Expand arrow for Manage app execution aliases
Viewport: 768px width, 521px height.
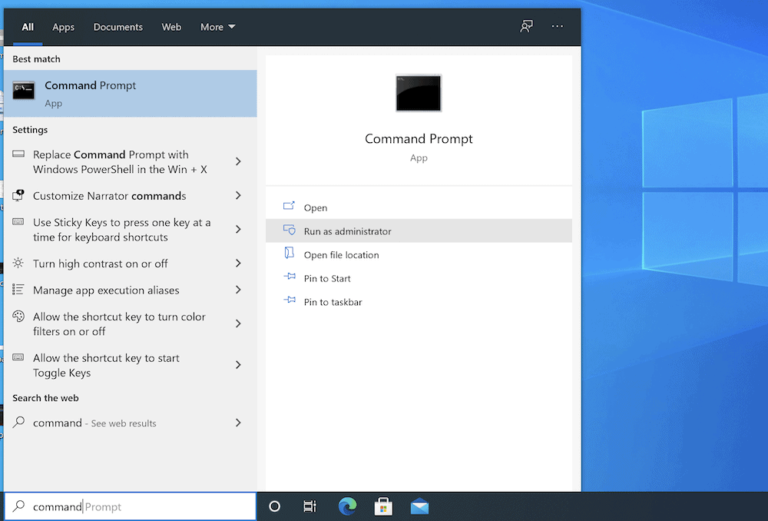click(238, 290)
